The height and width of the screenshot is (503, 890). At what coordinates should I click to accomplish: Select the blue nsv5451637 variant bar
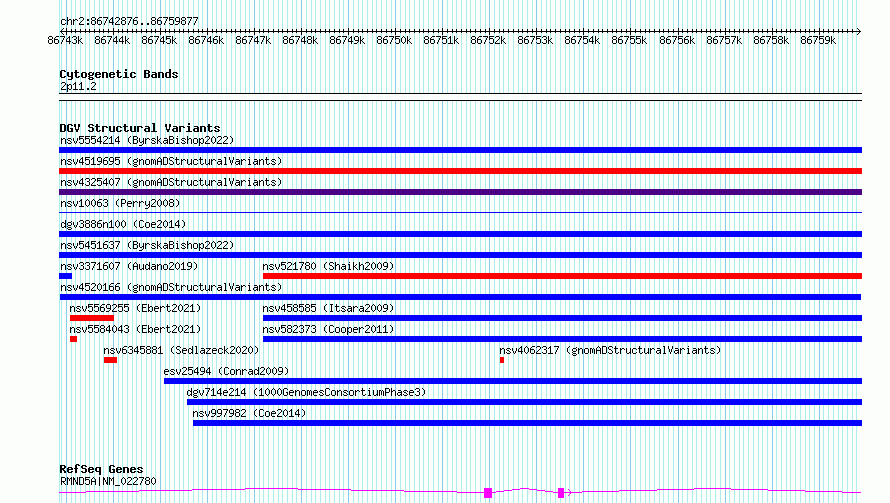pyautogui.click(x=460, y=255)
